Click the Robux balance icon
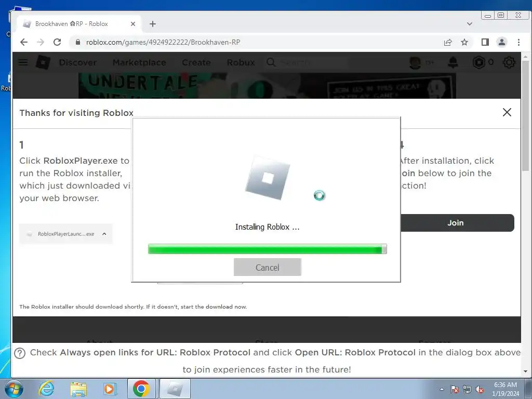 point(479,62)
